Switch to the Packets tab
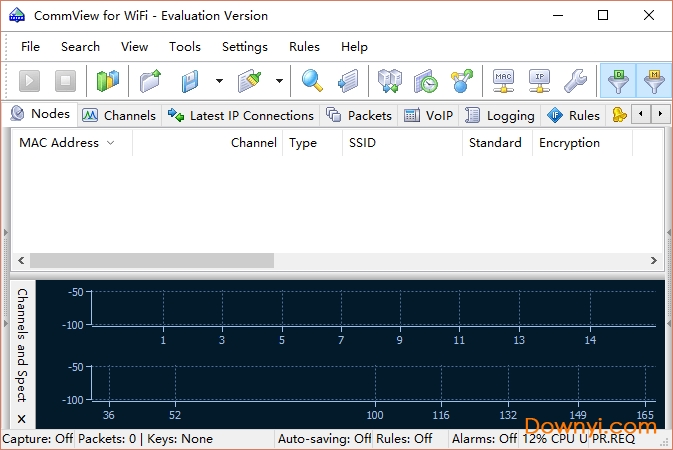 click(359, 116)
